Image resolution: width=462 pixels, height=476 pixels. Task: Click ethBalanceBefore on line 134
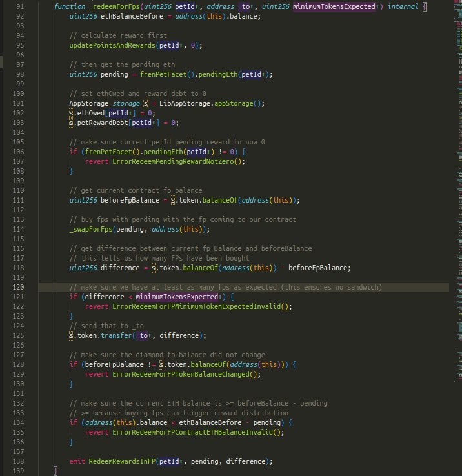click(x=210, y=422)
